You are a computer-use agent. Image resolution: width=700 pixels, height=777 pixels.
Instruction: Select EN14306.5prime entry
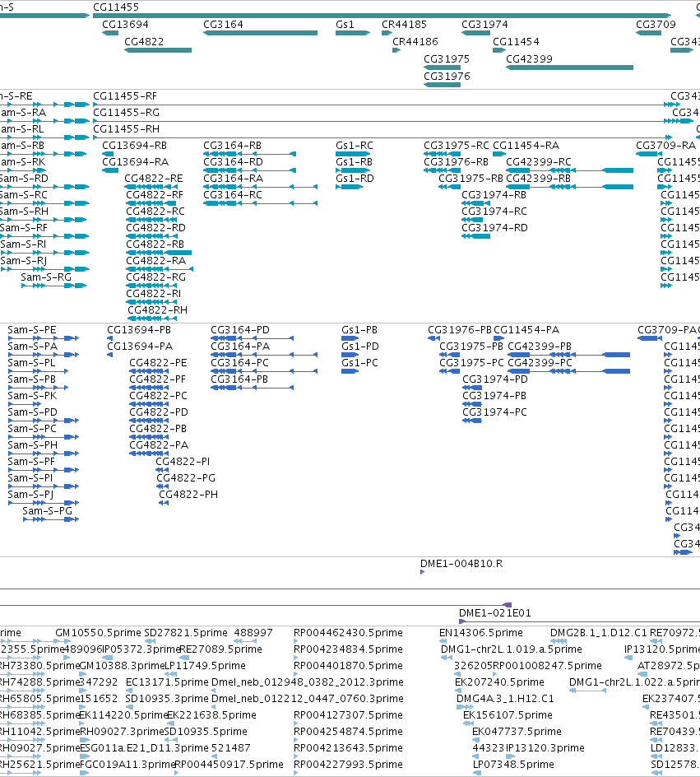[x=480, y=632]
